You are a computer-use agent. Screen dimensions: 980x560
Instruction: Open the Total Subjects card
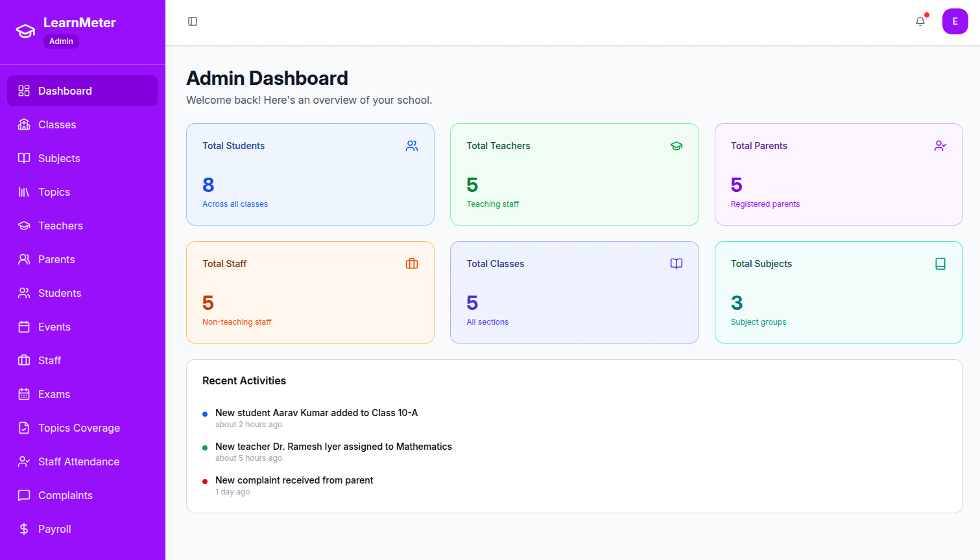[x=838, y=292]
